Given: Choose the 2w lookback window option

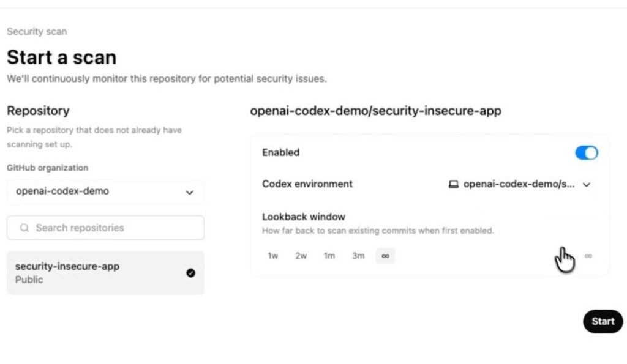Looking at the screenshot, I should (301, 256).
